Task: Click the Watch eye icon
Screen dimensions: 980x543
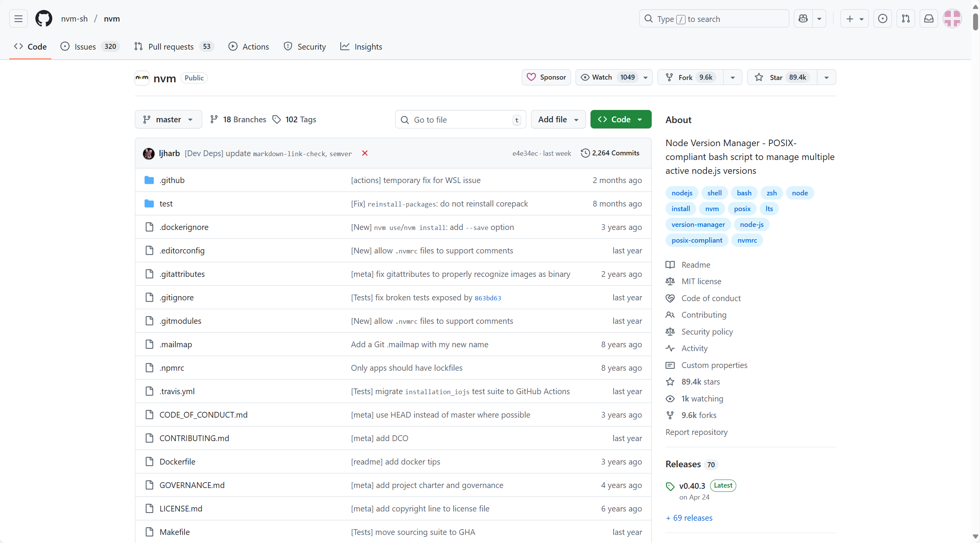Action: (585, 77)
